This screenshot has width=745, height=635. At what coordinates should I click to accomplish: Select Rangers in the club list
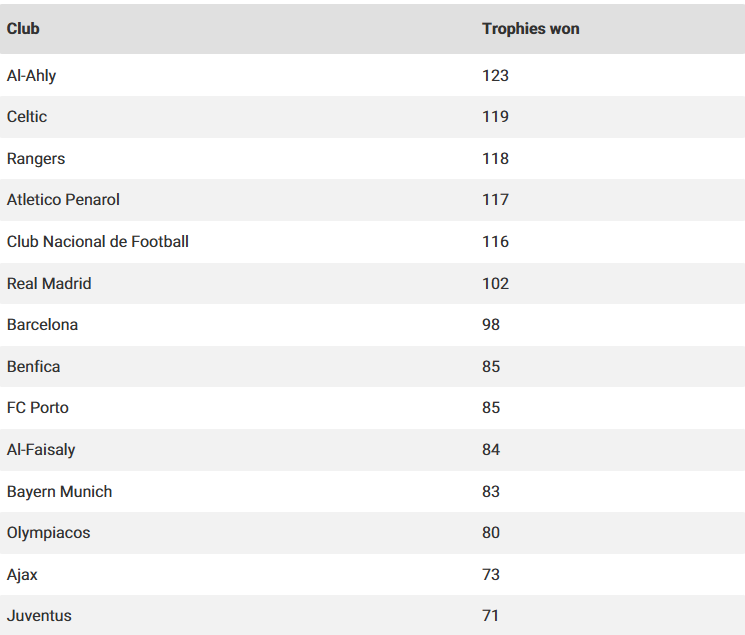[x=36, y=159]
